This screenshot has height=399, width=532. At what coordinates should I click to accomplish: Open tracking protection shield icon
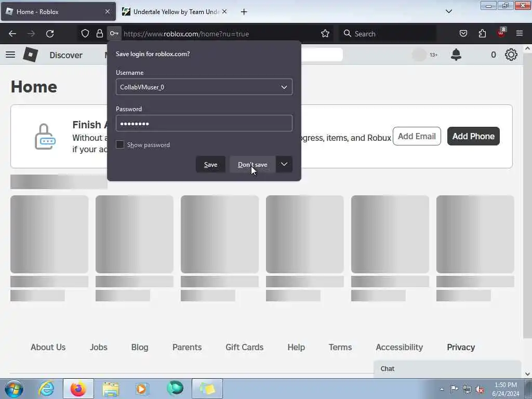85,33
